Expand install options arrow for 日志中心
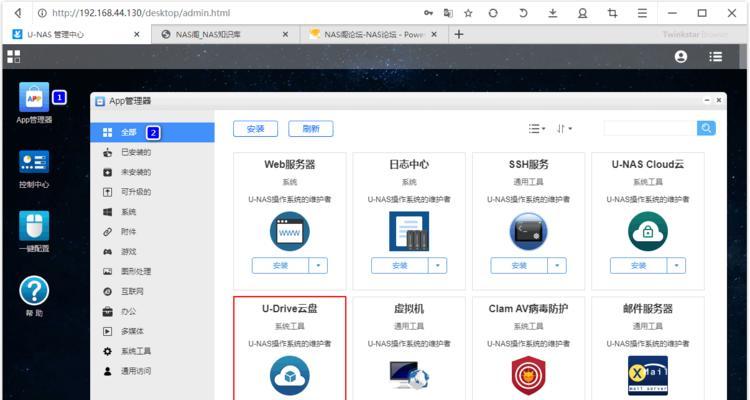Image resolution: width=750 pixels, height=400 pixels. [437, 266]
